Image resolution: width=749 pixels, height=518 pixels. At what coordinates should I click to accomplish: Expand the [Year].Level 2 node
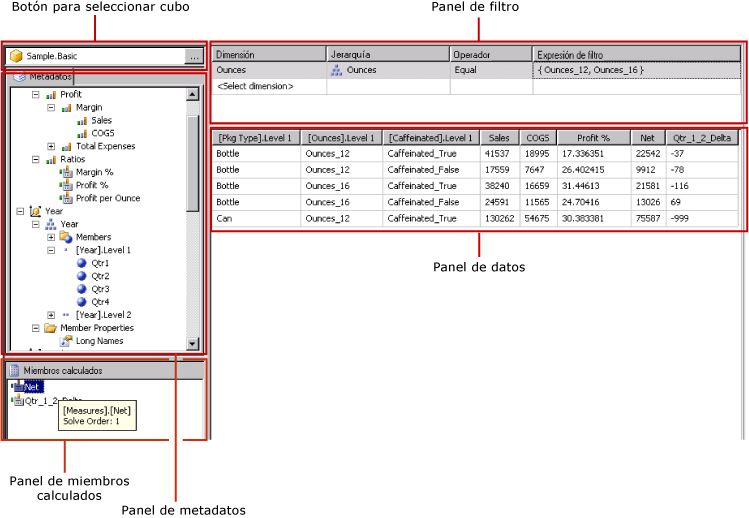tap(51, 315)
